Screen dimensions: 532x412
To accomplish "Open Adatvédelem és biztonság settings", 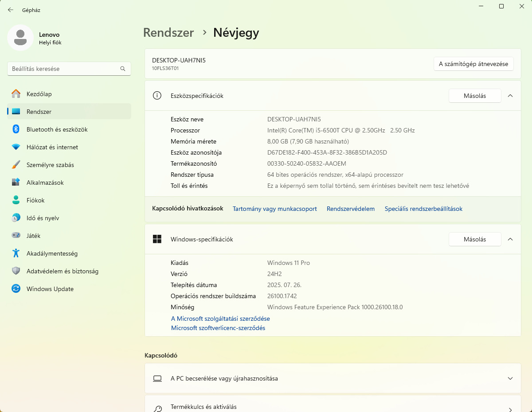I will pyautogui.click(x=62, y=271).
